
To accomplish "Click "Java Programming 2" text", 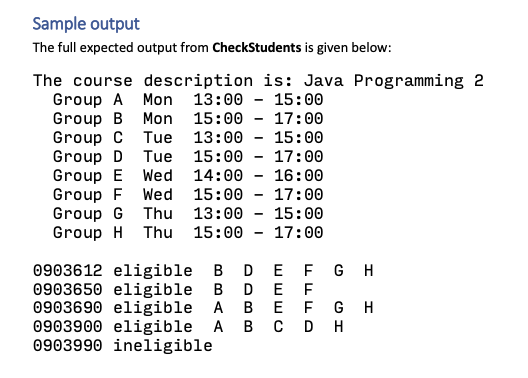I will [394, 81].
